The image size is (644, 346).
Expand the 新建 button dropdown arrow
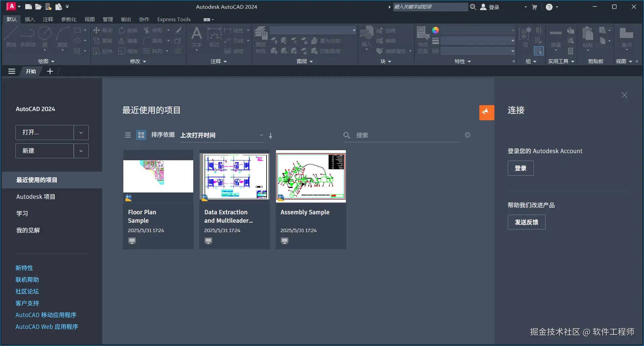pyautogui.click(x=81, y=151)
